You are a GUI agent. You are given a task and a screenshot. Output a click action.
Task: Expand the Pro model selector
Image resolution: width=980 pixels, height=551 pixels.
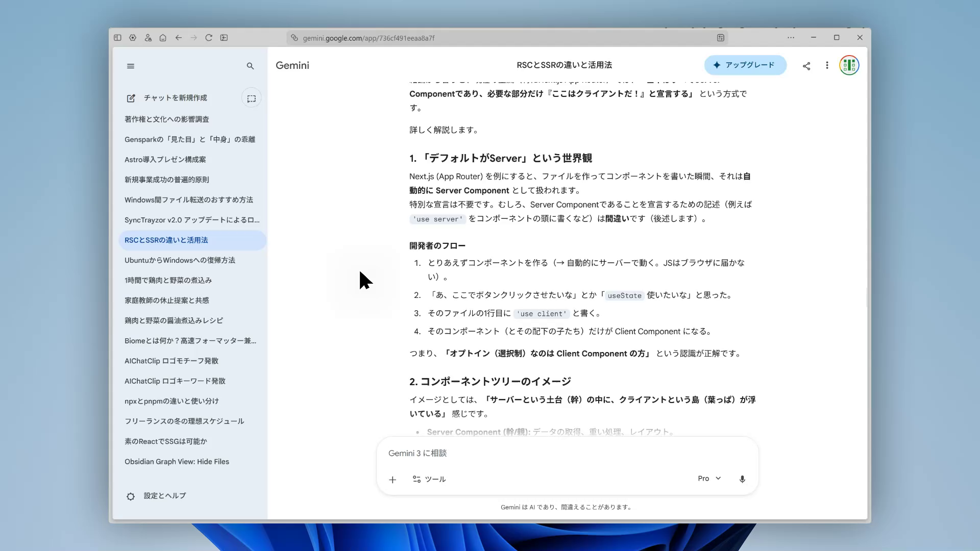pos(709,479)
